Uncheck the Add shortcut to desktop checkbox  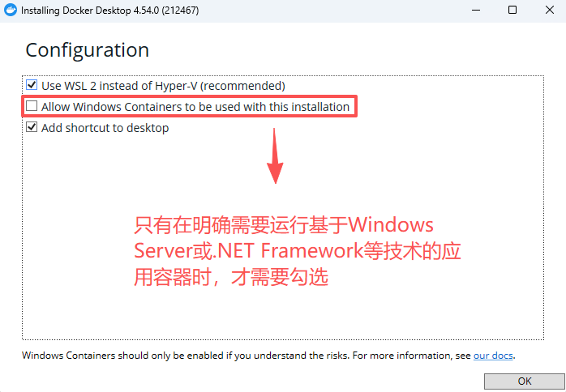click(x=32, y=127)
